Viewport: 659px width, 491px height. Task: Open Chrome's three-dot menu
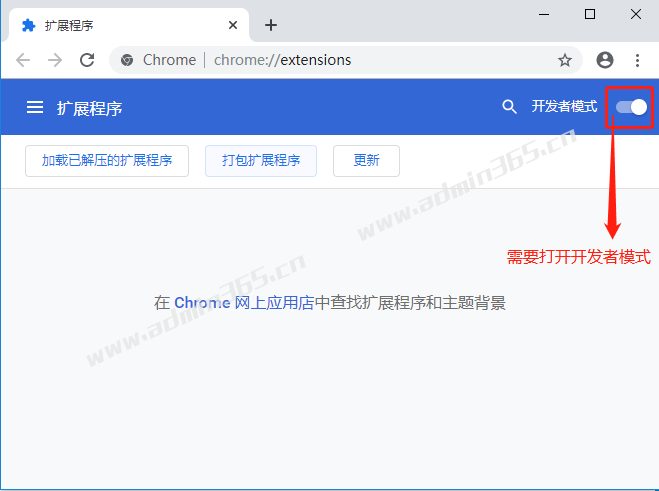click(637, 60)
